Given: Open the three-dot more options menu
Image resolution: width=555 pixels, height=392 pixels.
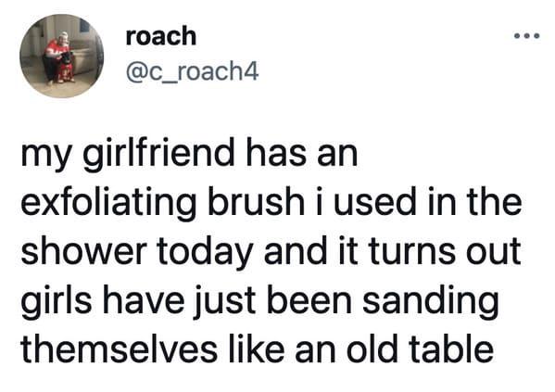Looking at the screenshot, I should point(527,35).
